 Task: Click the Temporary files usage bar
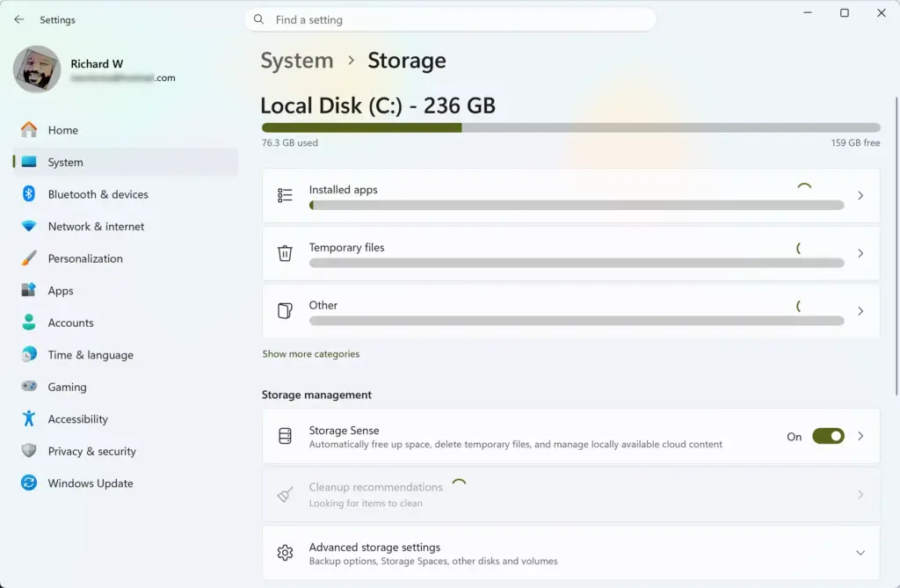click(x=577, y=263)
